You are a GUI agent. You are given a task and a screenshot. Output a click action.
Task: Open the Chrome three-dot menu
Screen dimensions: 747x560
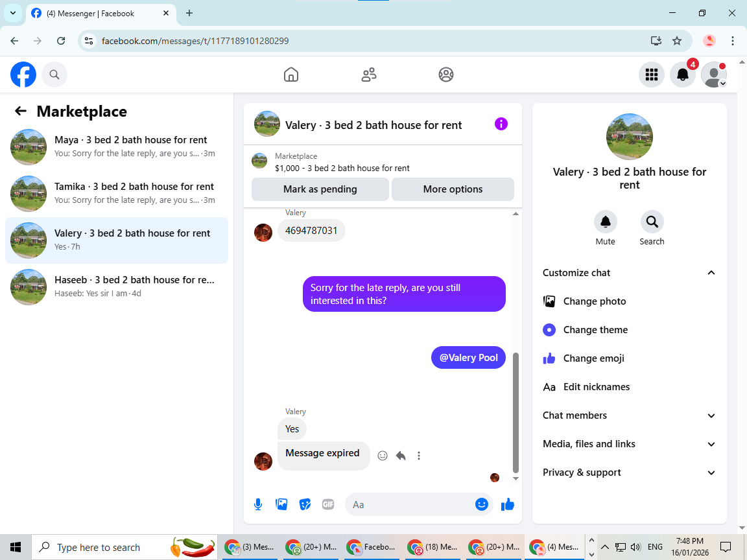point(733,41)
